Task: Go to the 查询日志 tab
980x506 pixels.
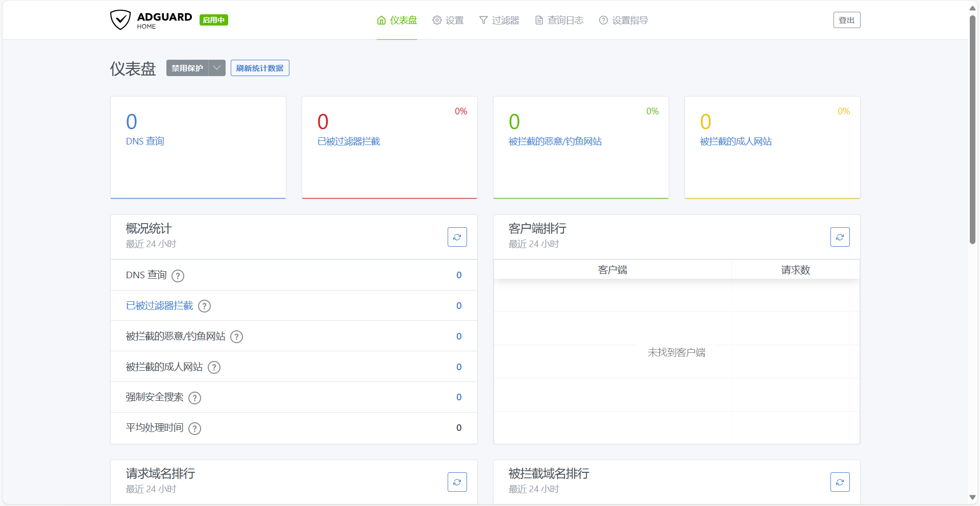Action: point(559,20)
